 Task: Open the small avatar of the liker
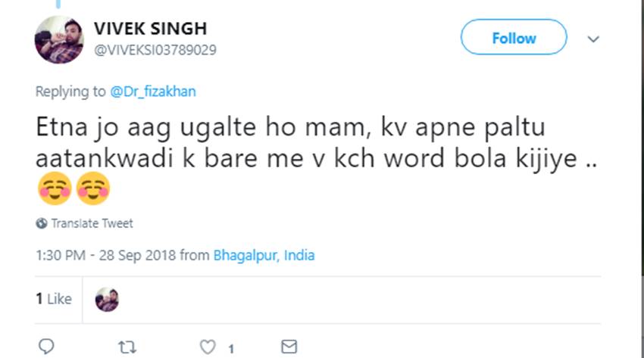coord(107,300)
